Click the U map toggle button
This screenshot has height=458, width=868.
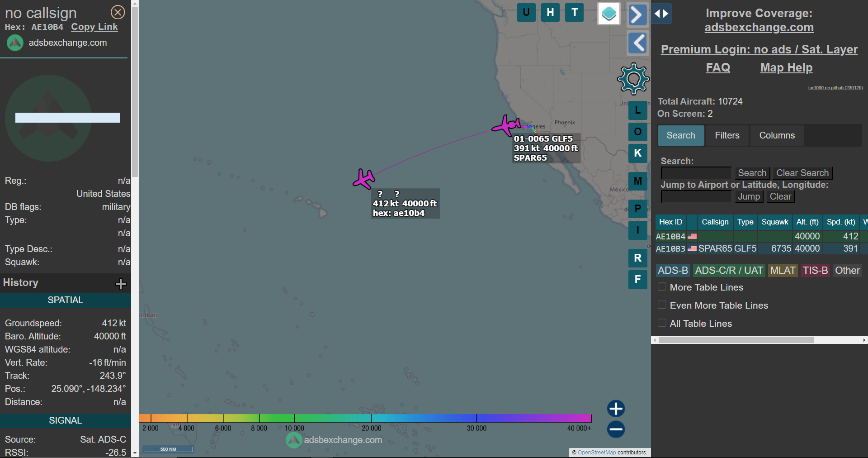(x=526, y=13)
